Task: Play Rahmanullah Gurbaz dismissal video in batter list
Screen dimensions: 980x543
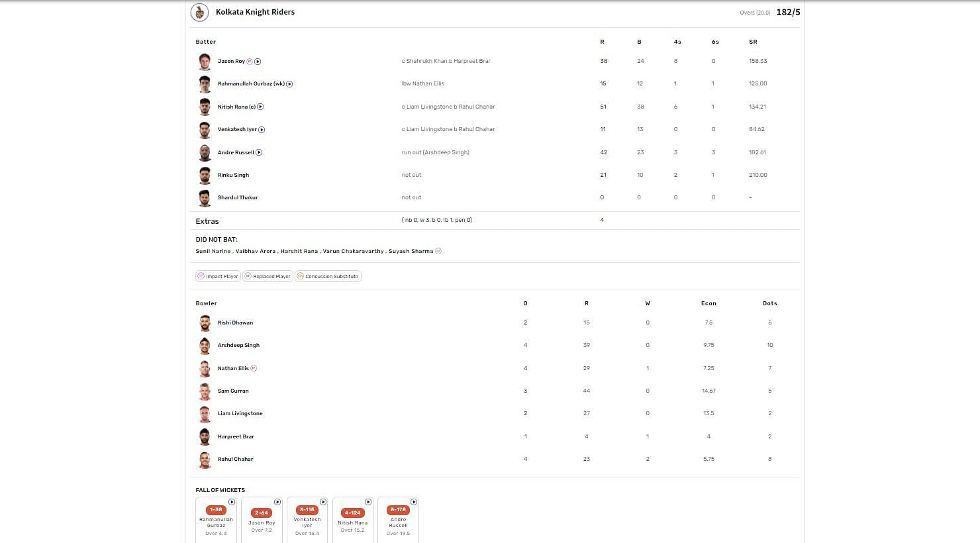Action: pos(289,84)
